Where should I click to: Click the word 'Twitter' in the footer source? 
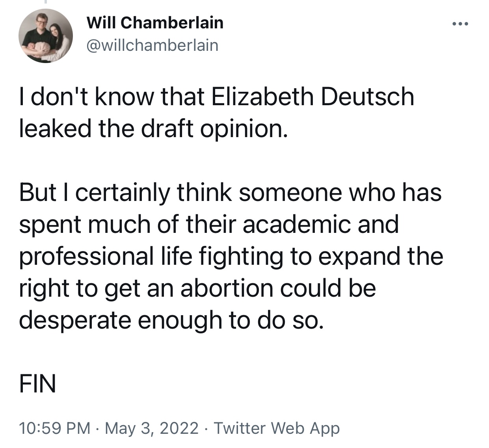pos(240,428)
